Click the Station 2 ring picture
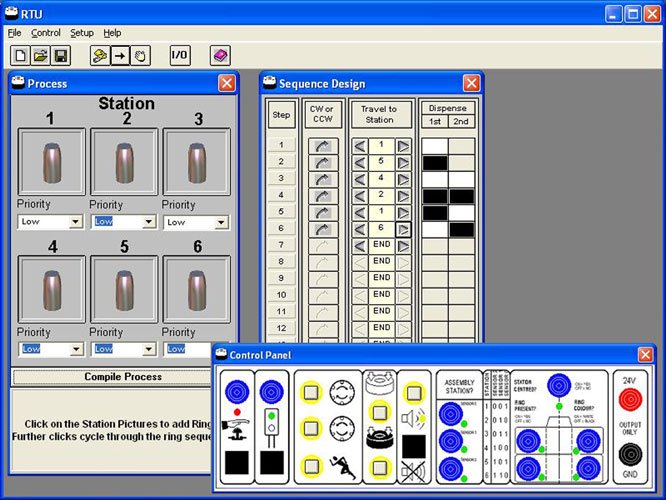 point(125,160)
